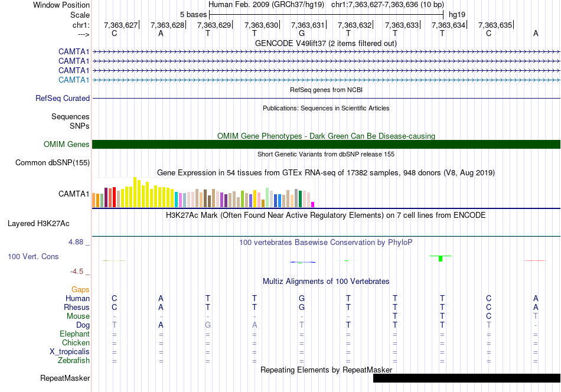Screen dimensions: 561x392
Task: Select the Mouse alignment row label
Action: pyautogui.click(x=78, y=316)
